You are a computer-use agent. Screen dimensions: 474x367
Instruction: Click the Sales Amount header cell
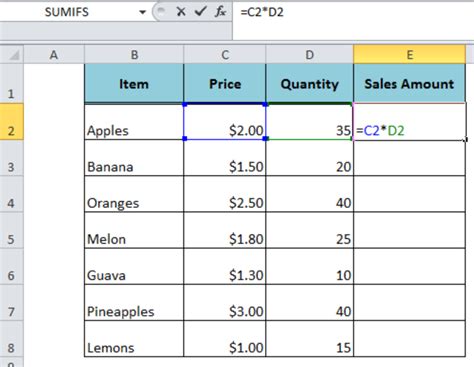tap(409, 83)
